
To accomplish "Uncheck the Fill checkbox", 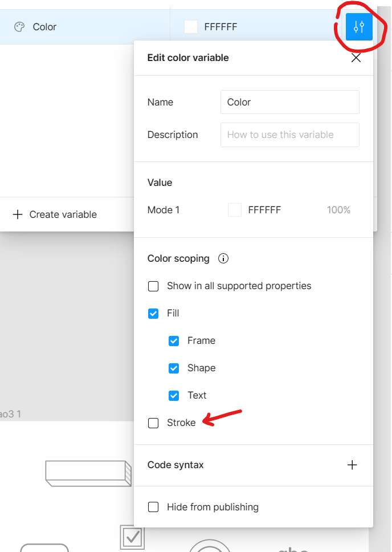I will tap(153, 314).
